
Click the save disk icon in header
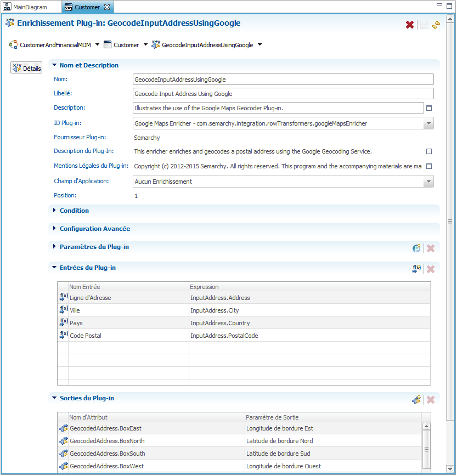pyautogui.click(x=424, y=25)
